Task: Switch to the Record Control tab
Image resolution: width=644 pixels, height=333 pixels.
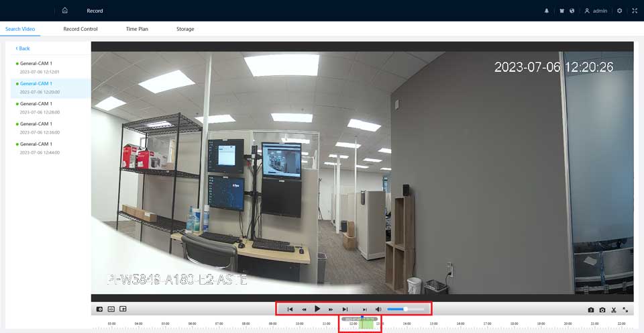Action: click(x=80, y=29)
